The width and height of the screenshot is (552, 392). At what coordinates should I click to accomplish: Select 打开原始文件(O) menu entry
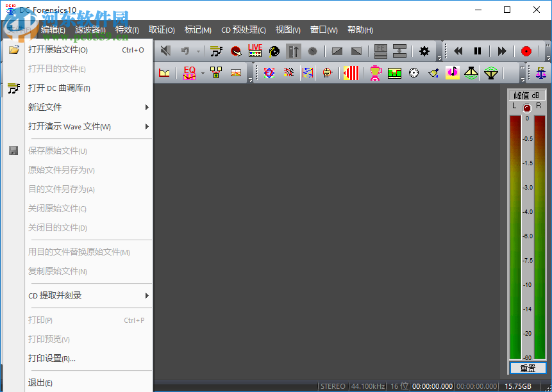click(78, 49)
